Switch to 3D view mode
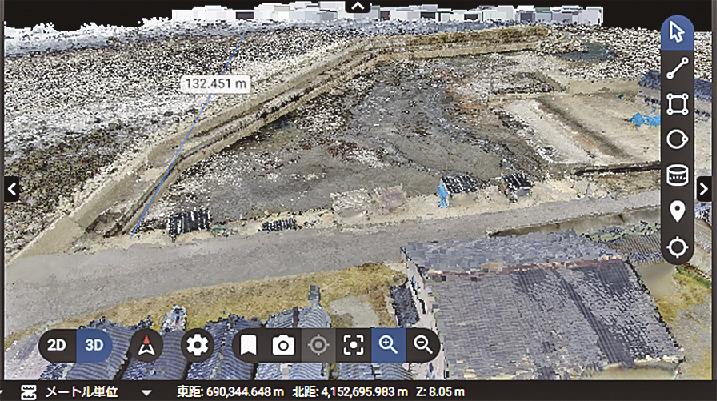This screenshot has width=717, height=401. pyautogui.click(x=94, y=345)
